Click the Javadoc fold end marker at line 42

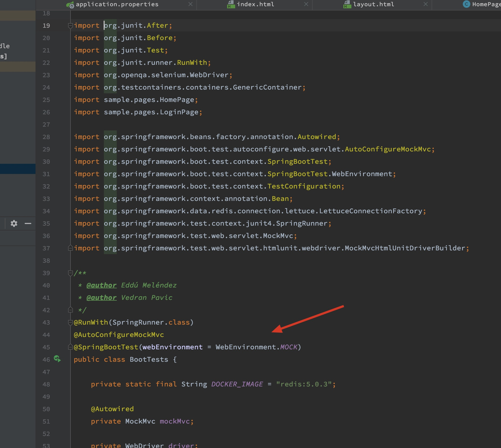70,310
